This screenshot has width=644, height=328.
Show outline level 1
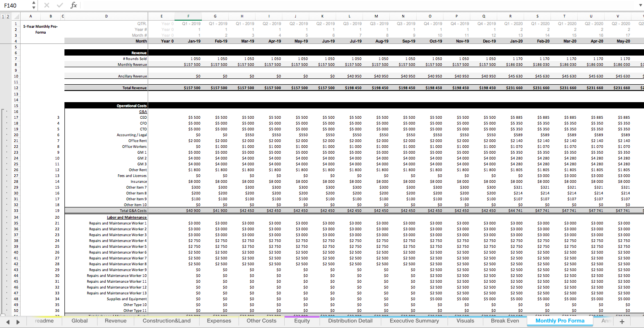3,17
